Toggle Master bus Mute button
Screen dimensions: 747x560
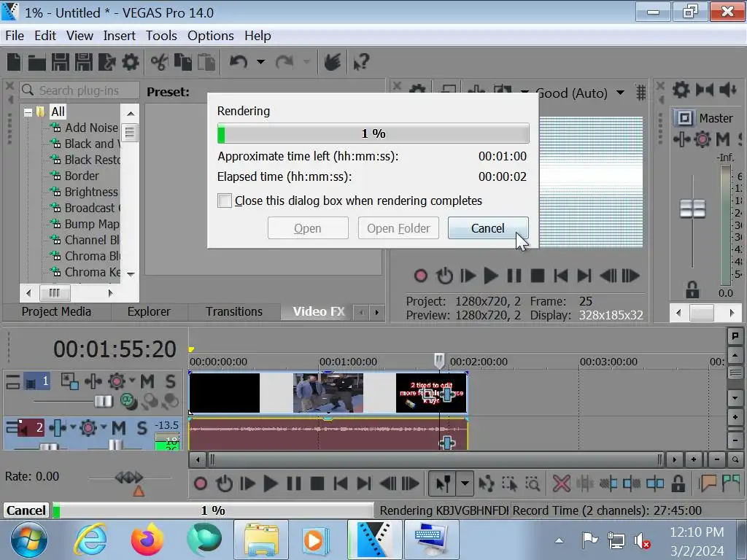(x=723, y=139)
